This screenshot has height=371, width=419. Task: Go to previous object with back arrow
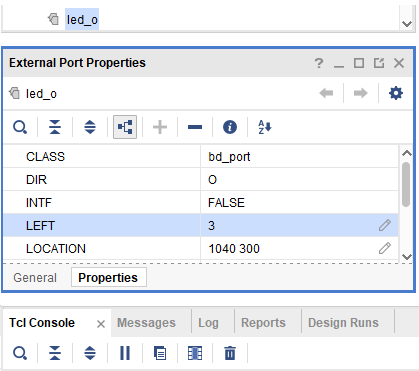(326, 93)
